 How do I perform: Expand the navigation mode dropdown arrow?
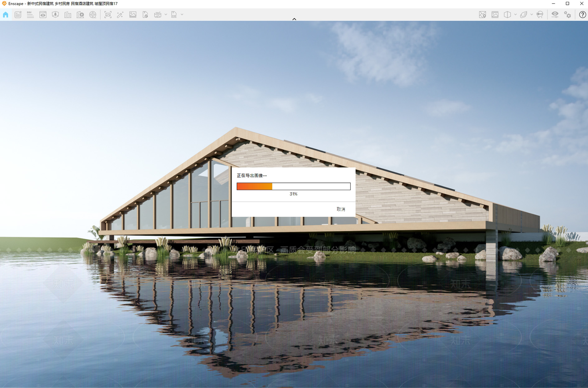pos(531,15)
